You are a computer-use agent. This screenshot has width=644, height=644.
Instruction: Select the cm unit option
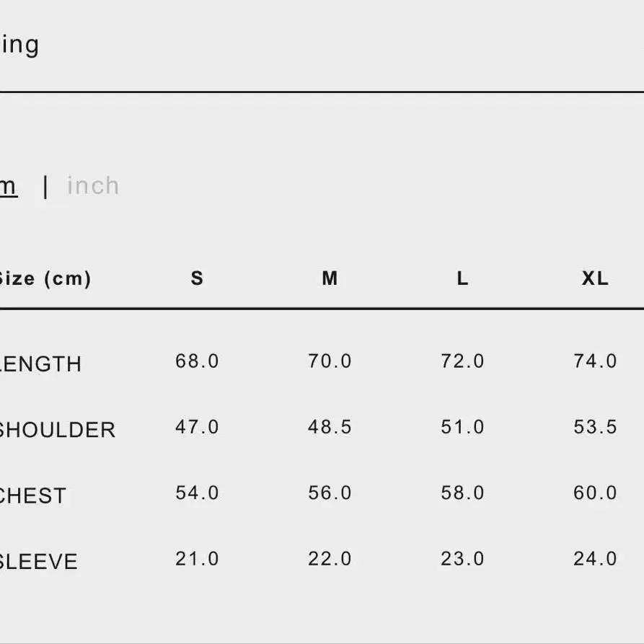tap(8, 187)
